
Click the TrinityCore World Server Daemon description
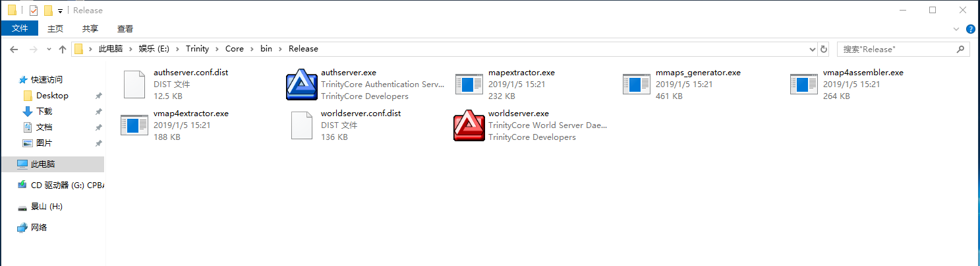tap(548, 125)
